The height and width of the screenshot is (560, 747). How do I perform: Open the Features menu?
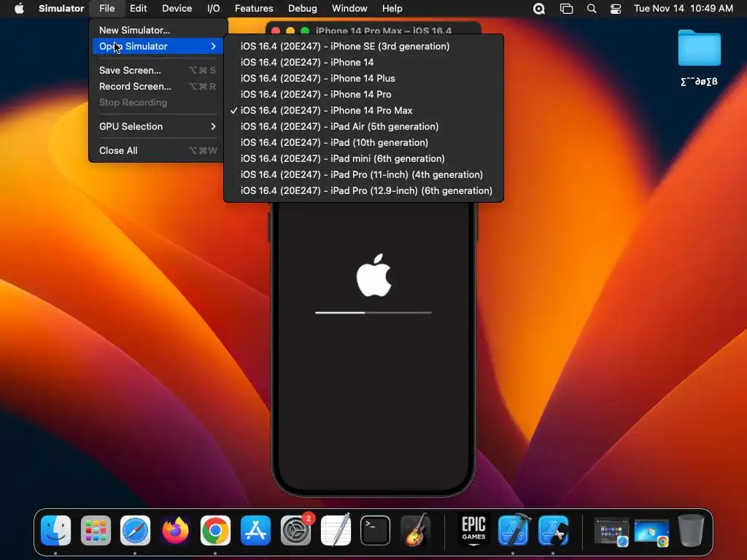click(254, 8)
